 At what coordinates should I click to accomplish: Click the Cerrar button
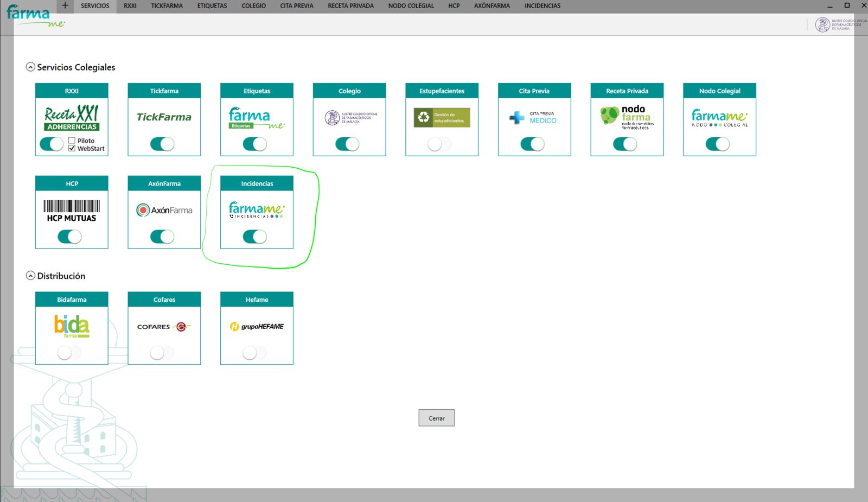(x=437, y=418)
